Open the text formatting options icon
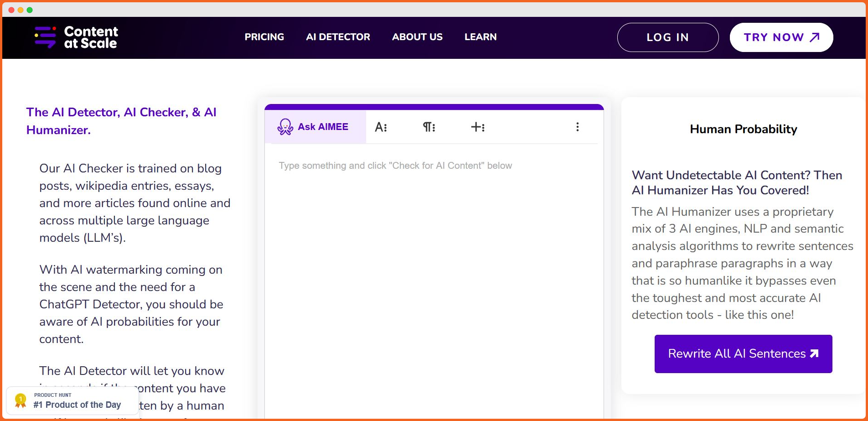Screen dimensions: 868x421 [381, 127]
